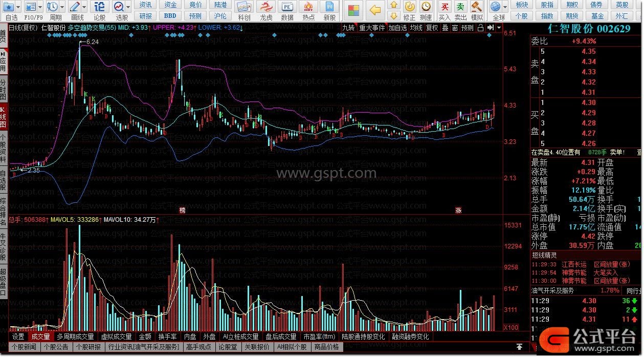Click the 买入 buy icon

[445, 7]
